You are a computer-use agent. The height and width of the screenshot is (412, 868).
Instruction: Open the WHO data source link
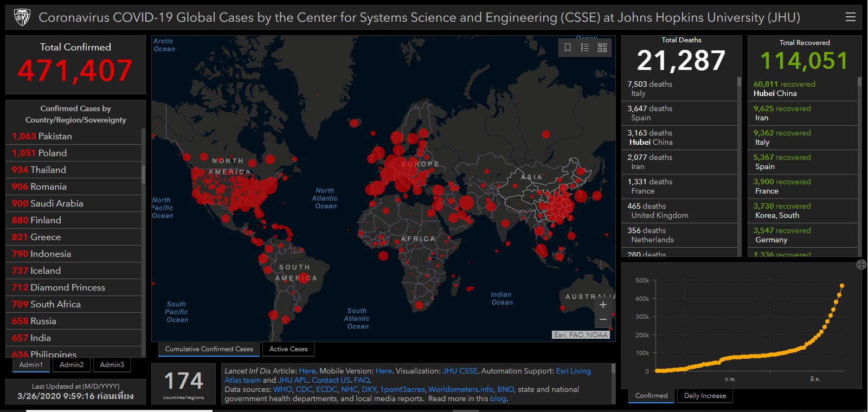pyautogui.click(x=282, y=389)
